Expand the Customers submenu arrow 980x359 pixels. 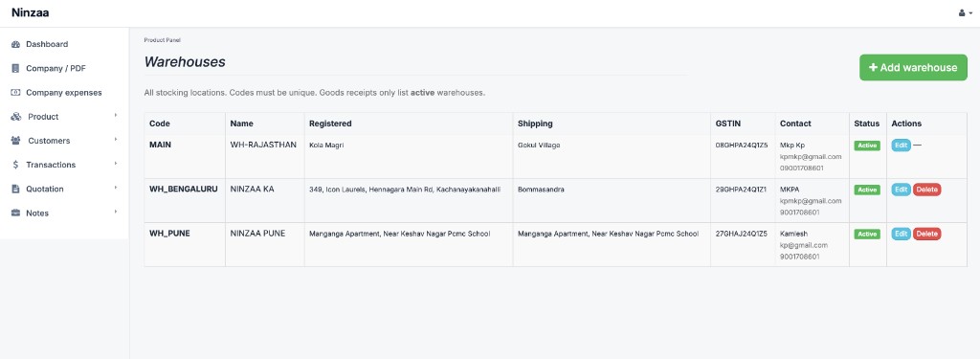click(116, 140)
